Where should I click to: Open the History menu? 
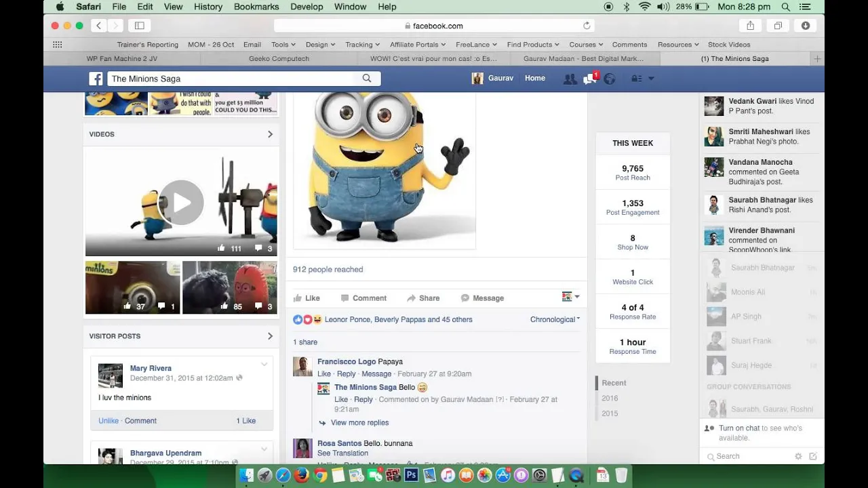pos(208,7)
